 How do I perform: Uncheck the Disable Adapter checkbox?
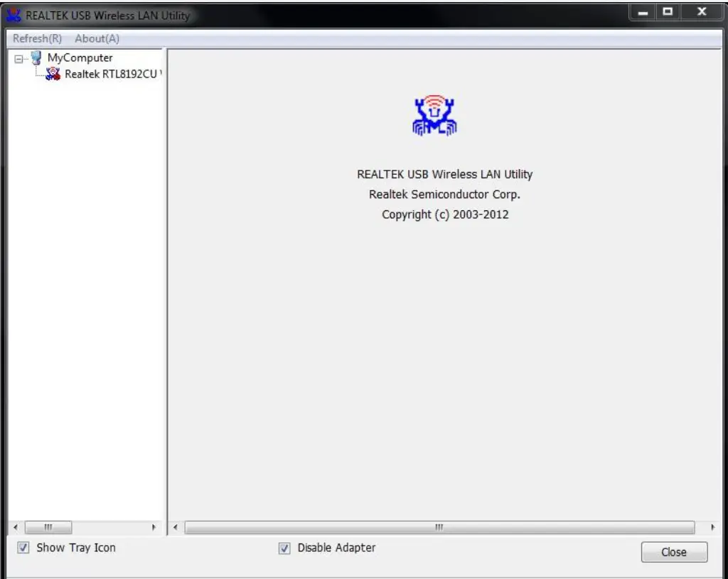pyautogui.click(x=284, y=548)
